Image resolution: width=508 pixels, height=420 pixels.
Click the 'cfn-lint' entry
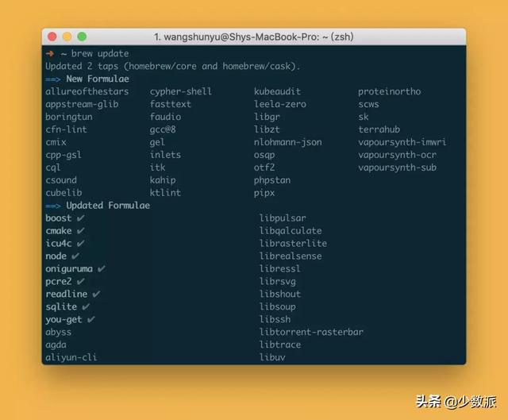66,129
